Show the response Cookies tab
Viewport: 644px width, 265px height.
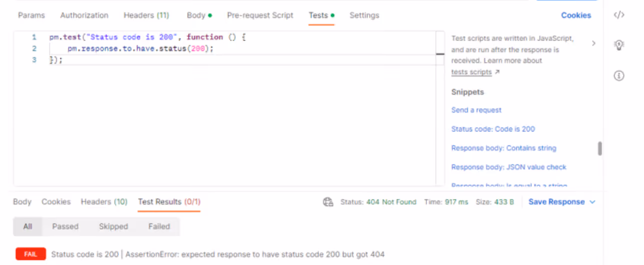point(56,202)
